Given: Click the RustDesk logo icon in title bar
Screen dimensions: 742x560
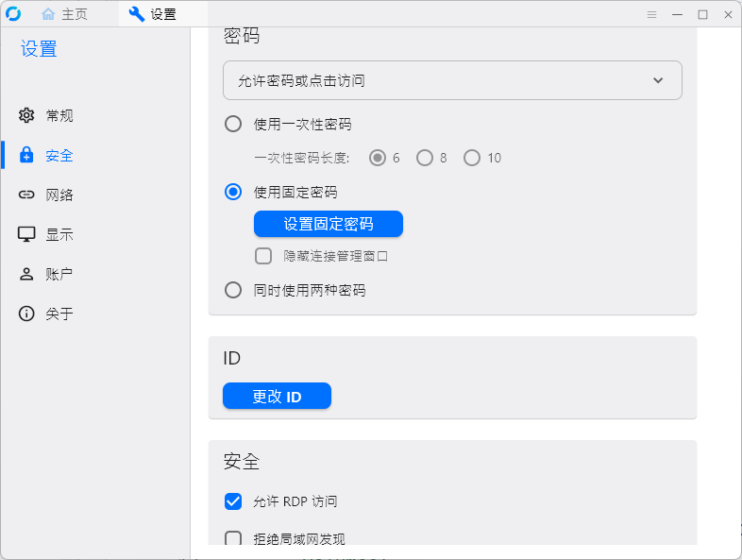Looking at the screenshot, I should pos(13,14).
